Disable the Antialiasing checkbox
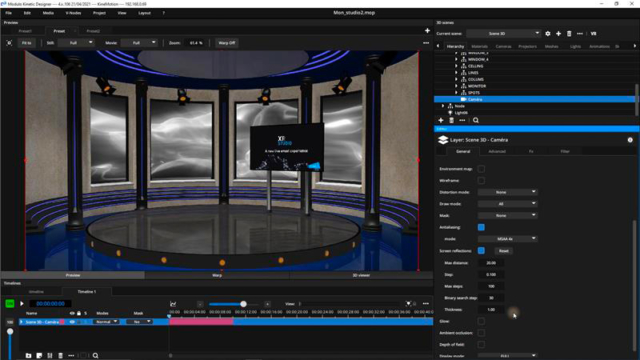 [481, 227]
